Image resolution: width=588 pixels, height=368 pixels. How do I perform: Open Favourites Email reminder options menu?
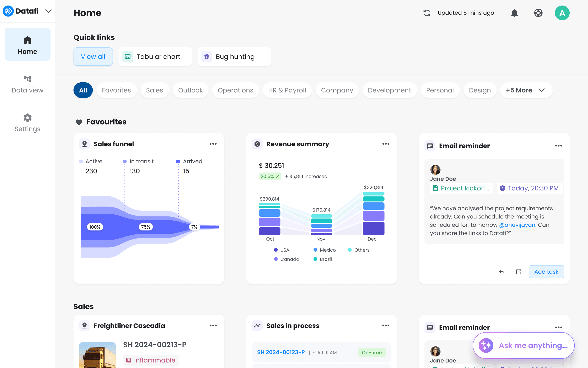(559, 146)
